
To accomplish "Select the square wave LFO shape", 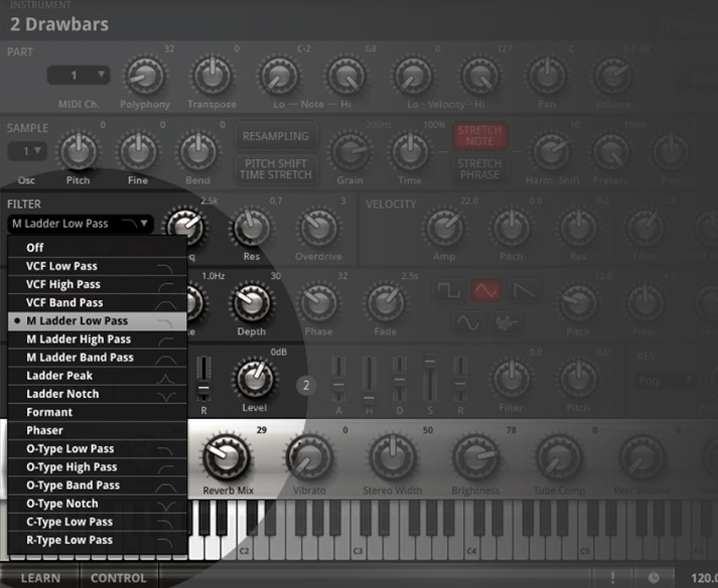I will tap(449, 291).
